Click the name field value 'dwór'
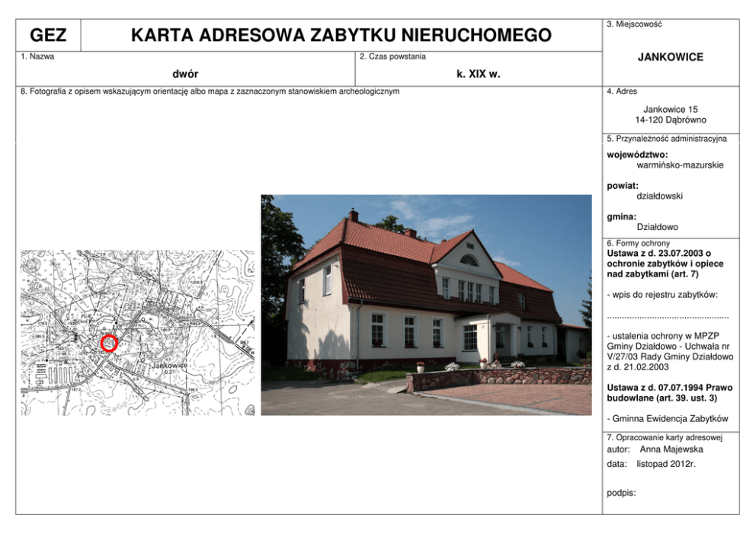Image resolution: width=756 pixels, height=534 pixels. coord(185,74)
